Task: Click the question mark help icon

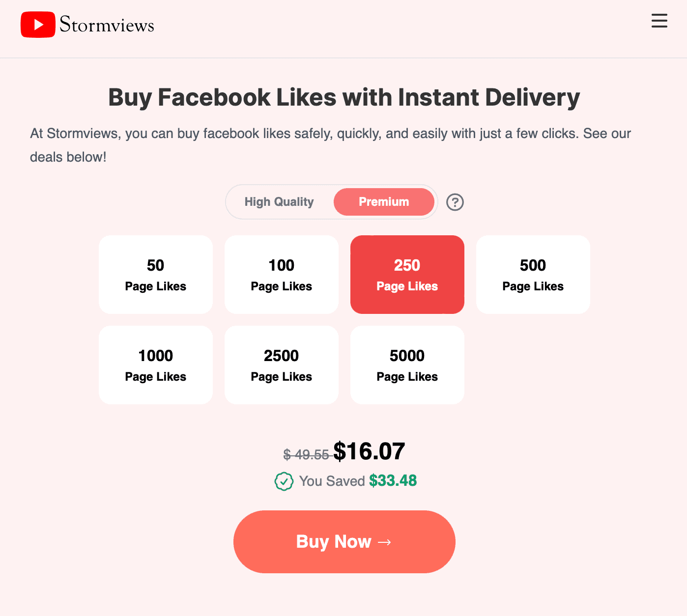Action: [455, 202]
